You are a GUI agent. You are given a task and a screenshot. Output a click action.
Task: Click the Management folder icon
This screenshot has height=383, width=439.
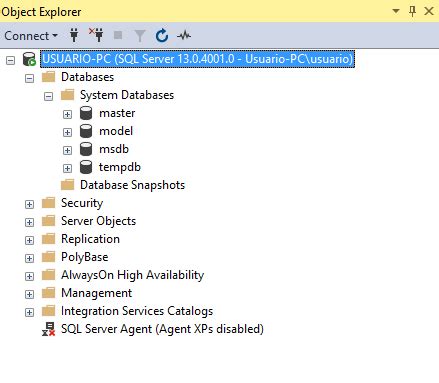[x=48, y=293]
